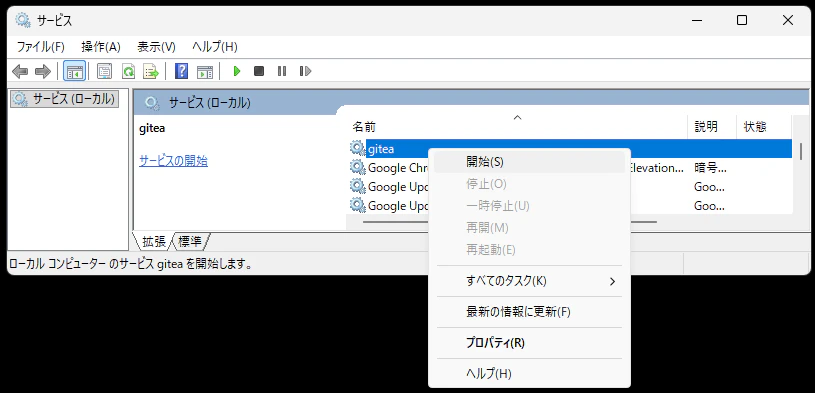Switch to the 拡張 tab

click(153, 241)
